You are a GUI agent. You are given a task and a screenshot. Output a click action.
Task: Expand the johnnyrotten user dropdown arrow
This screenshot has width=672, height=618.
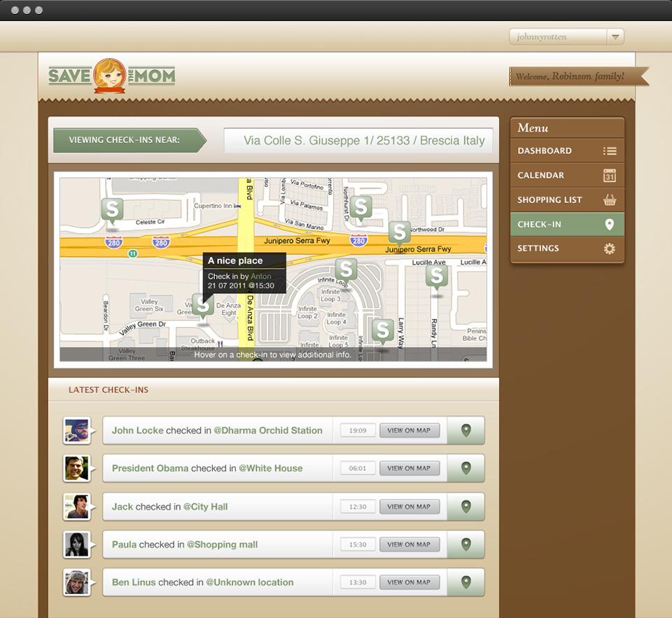(615, 37)
